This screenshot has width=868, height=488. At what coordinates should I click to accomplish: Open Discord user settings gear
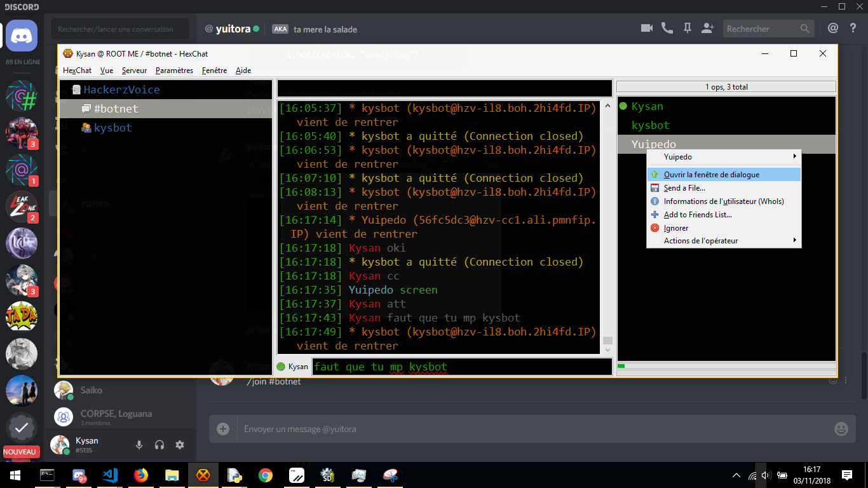[x=180, y=445]
